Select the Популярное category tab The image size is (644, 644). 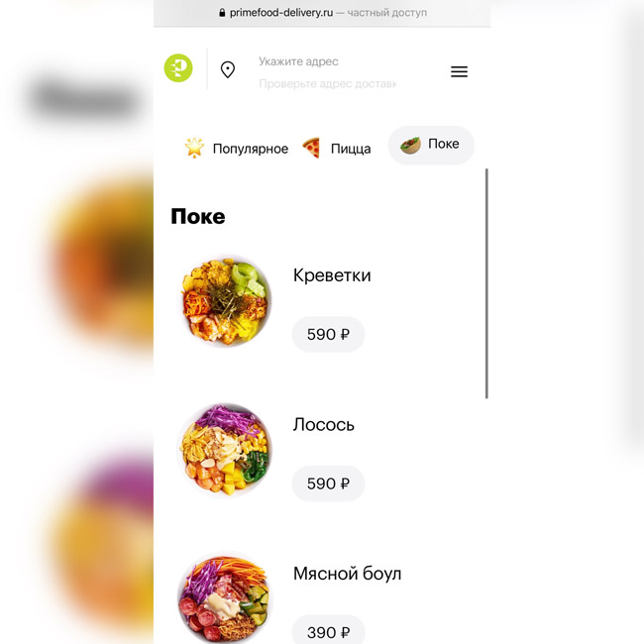(237, 149)
